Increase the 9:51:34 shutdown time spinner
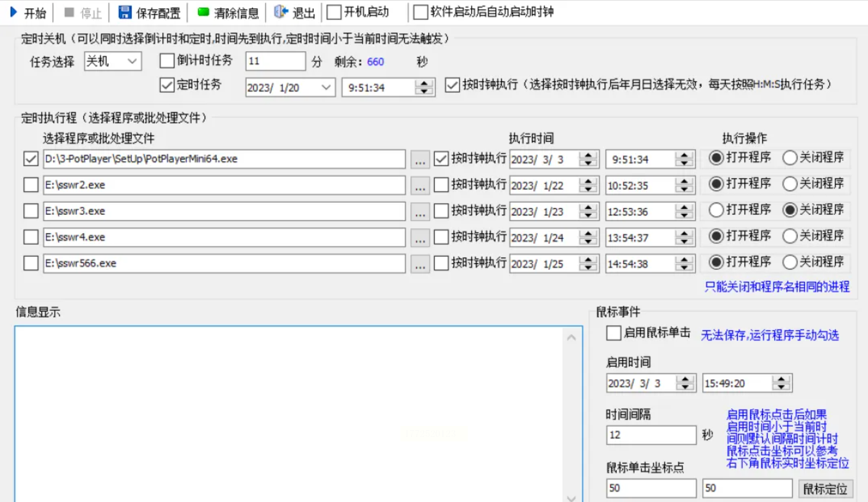The height and width of the screenshot is (502, 868). point(424,83)
